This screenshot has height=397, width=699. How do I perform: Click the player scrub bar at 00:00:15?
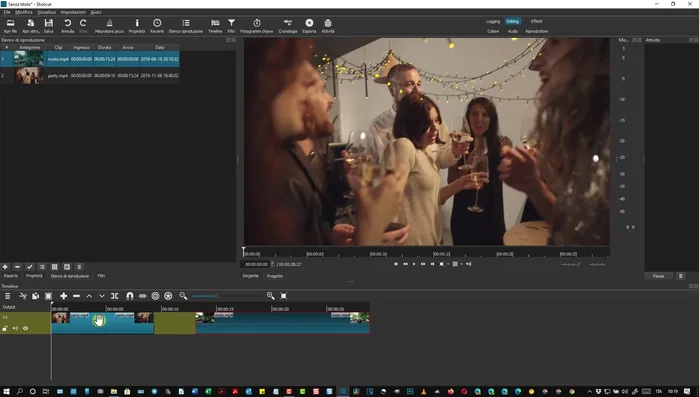[442, 254]
